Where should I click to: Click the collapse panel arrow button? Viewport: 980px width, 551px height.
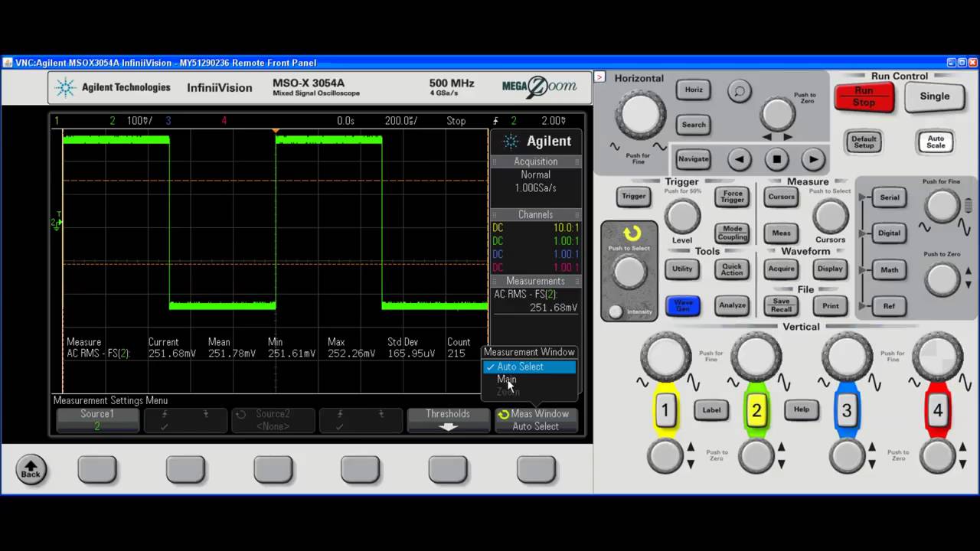pyautogui.click(x=599, y=77)
